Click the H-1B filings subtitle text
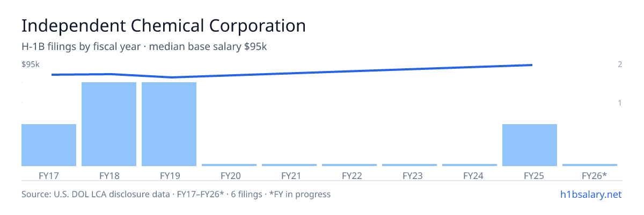 click(144, 47)
